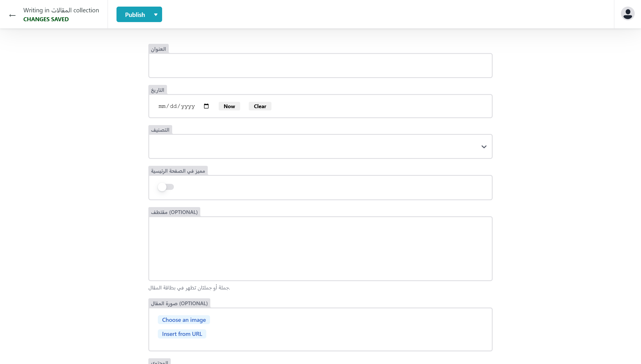The width and height of the screenshot is (641, 364).
Task: Toggle the مميز في الصفحة الرئيسية switch
Action: tap(166, 187)
